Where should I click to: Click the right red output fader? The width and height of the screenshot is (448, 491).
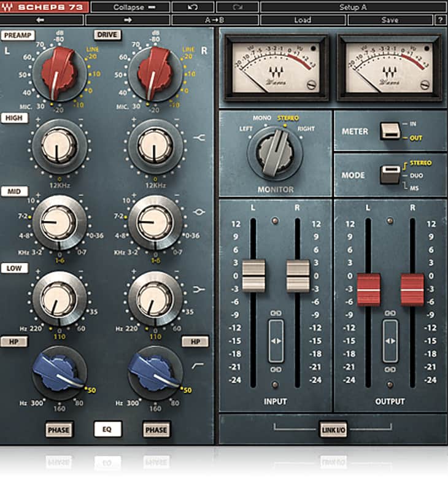pyautogui.click(x=412, y=289)
